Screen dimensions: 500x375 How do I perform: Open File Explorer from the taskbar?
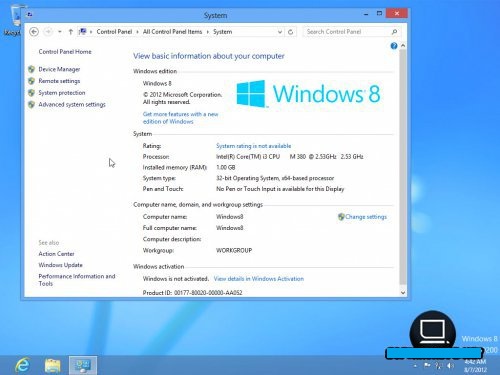[53, 365]
